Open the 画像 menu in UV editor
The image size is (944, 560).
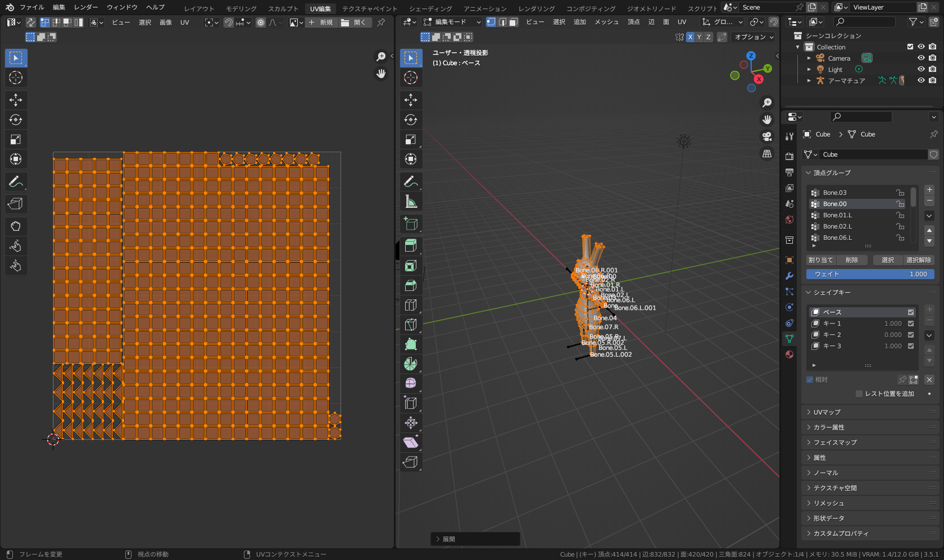click(x=166, y=22)
